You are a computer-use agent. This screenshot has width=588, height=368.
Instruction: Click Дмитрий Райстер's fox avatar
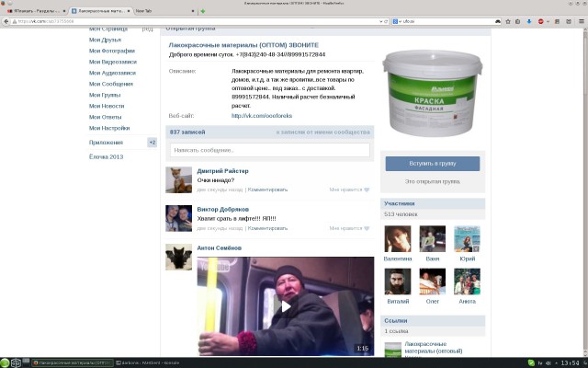coord(178,180)
